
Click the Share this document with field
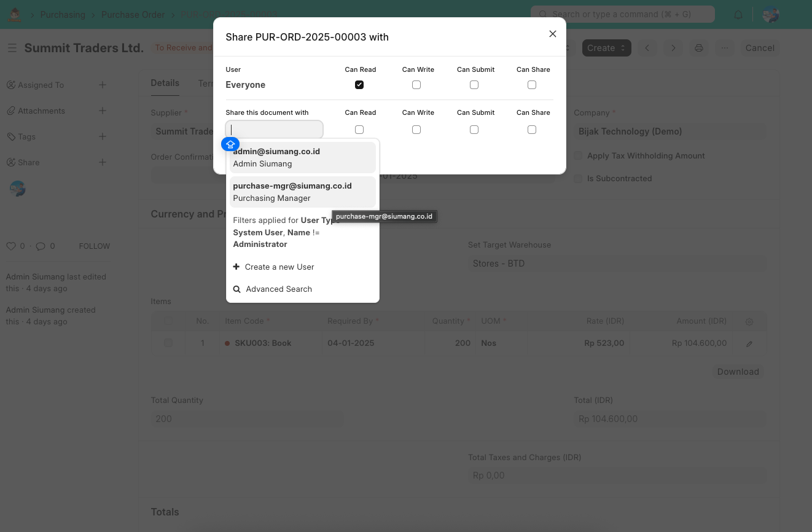pyautogui.click(x=274, y=130)
